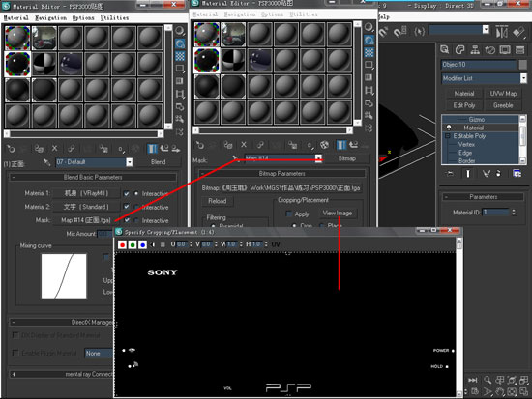The width and height of the screenshot is (532, 399).
Task: Open Navigation menu in Bitmap material editor
Action: 239,14
